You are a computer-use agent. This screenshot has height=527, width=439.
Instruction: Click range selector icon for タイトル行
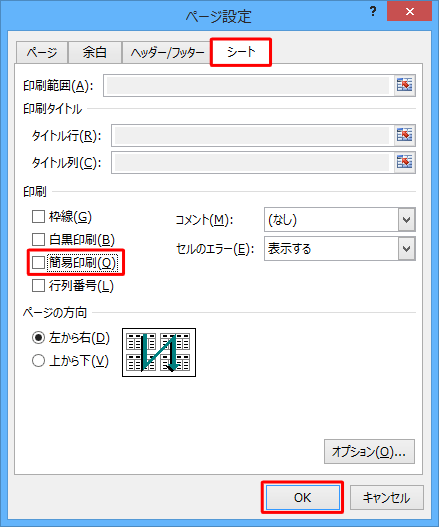(x=404, y=135)
